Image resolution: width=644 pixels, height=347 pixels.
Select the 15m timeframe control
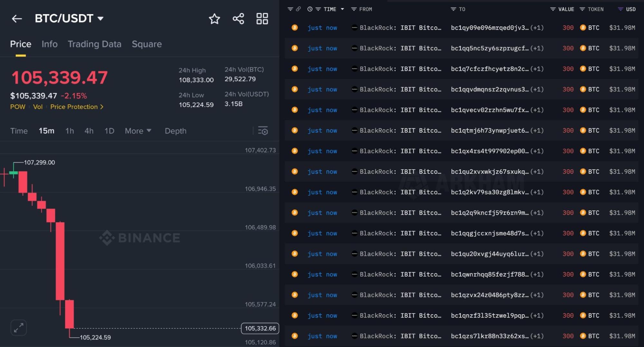pos(46,131)
